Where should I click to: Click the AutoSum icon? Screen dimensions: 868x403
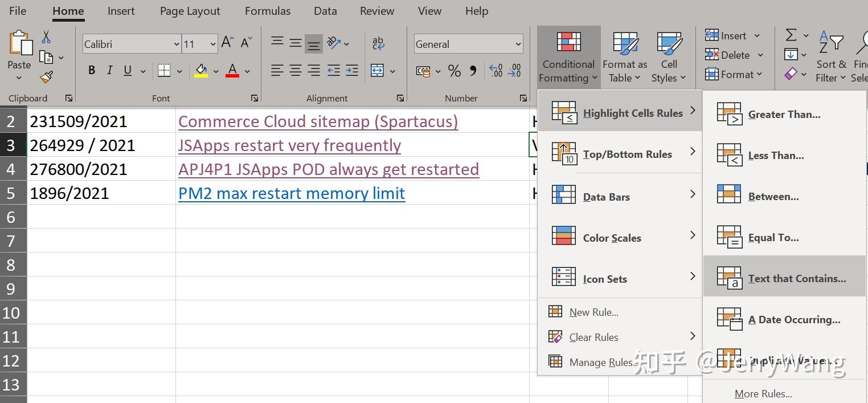point(792,34)
